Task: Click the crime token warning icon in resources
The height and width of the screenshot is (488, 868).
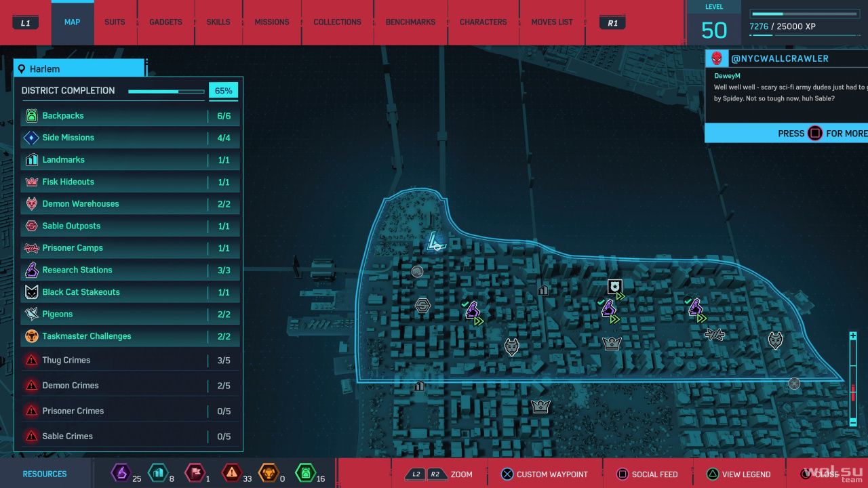Action: click(x=232, y=472)
